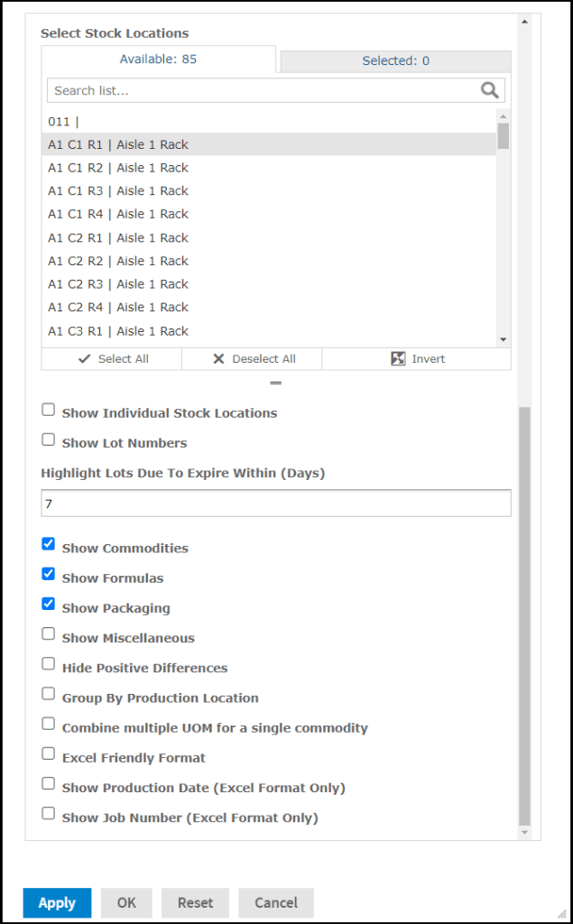Switch to the Available: 85 tab
This screenshot has height=924, width=573.
159,60
